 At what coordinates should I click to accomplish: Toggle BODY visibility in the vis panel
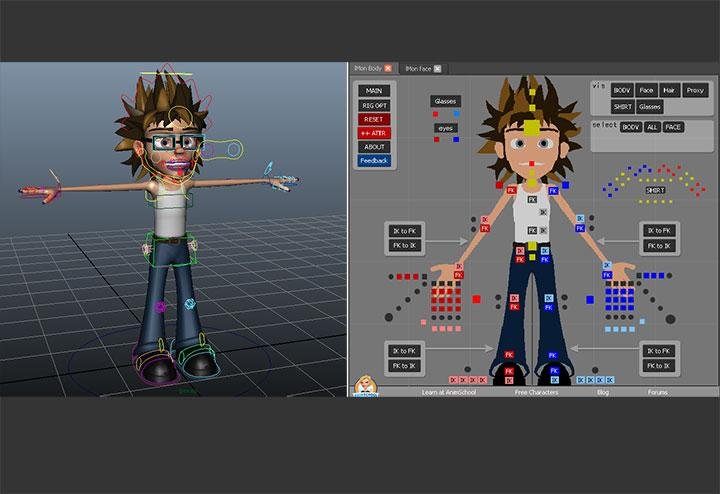click(x=622, y=90)
